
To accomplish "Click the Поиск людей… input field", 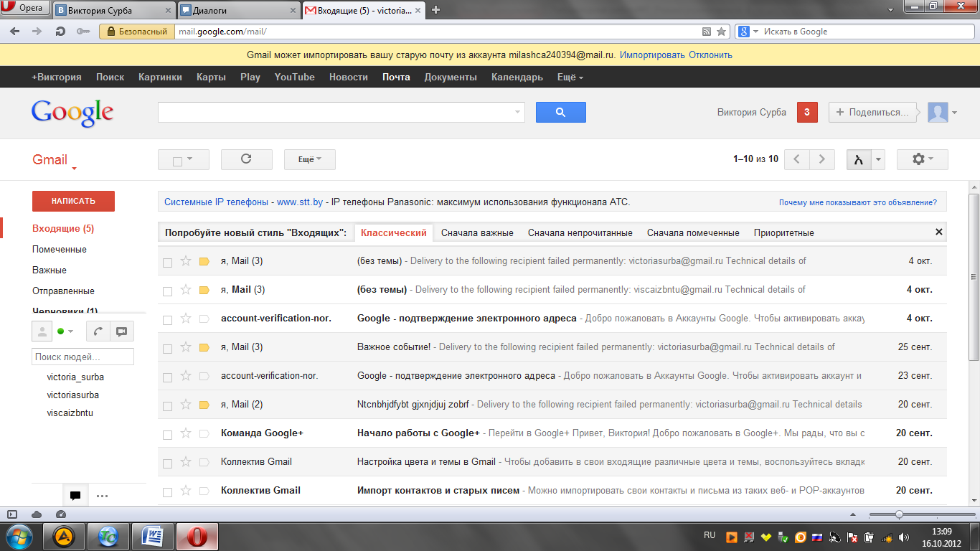I will [83, 357].
